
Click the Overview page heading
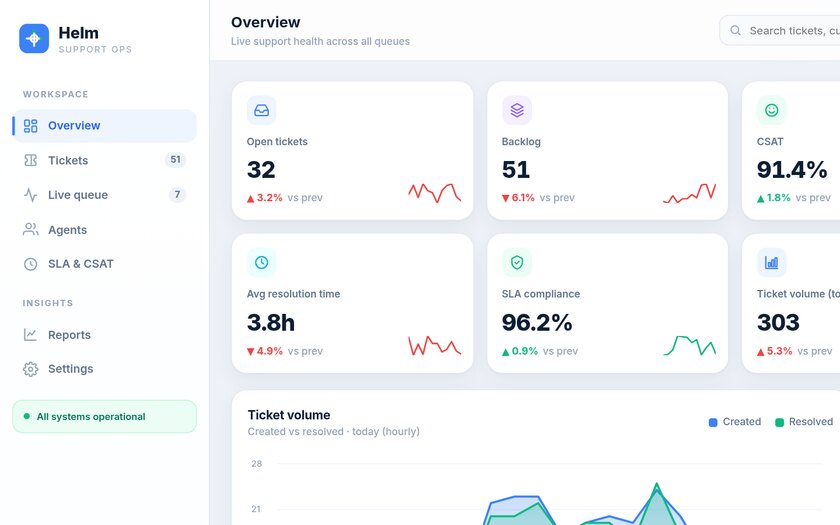click(x=265, y=22)
